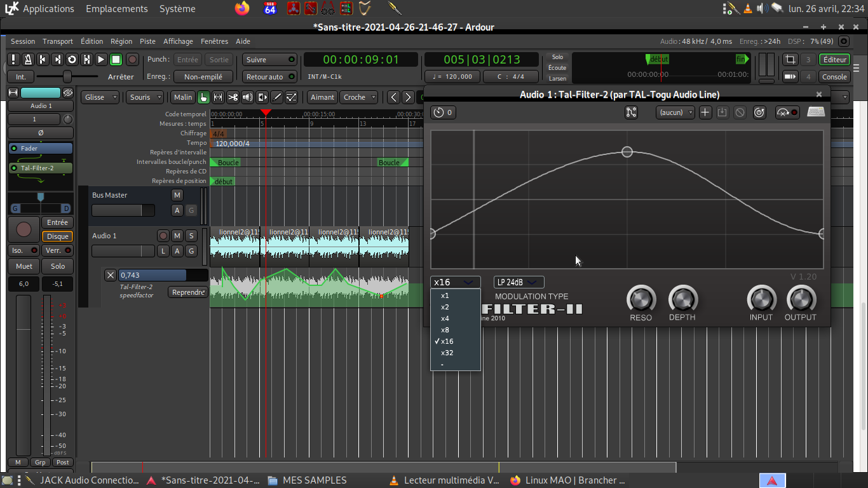Open the Transport menu
This screenshot has width=868, height=488.
tap(58, 41)
